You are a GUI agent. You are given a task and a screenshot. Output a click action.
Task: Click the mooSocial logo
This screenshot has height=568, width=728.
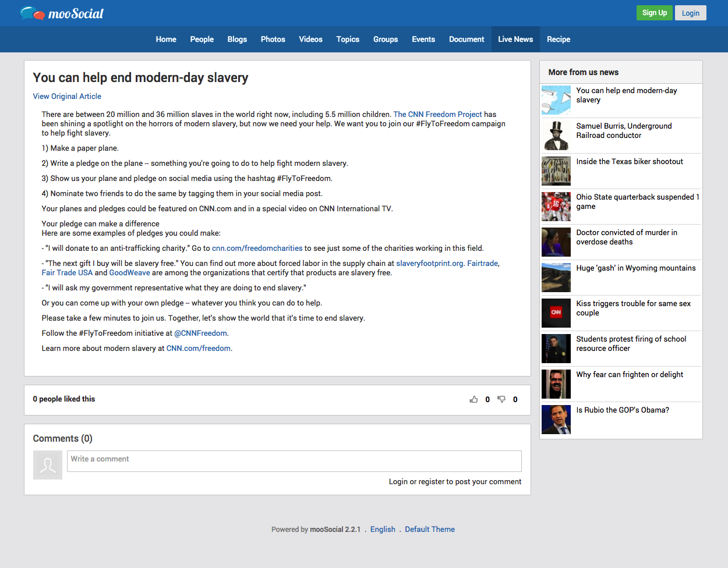point(61,13)
